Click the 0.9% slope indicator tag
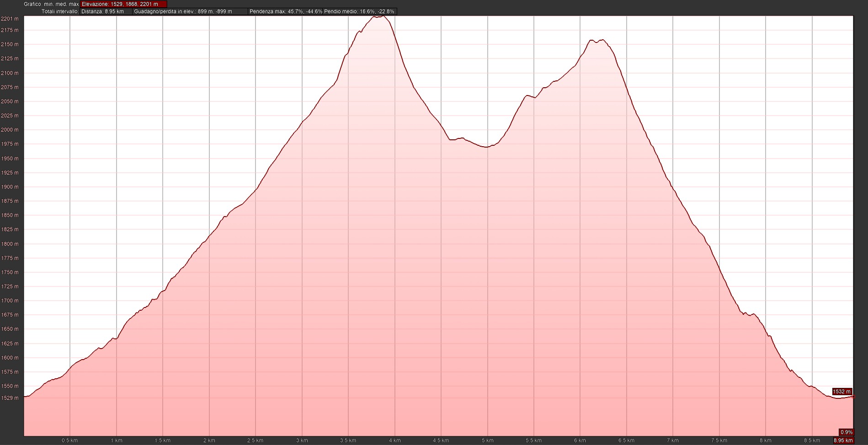This screenshot has height=445, width=868. coord(846,432)
